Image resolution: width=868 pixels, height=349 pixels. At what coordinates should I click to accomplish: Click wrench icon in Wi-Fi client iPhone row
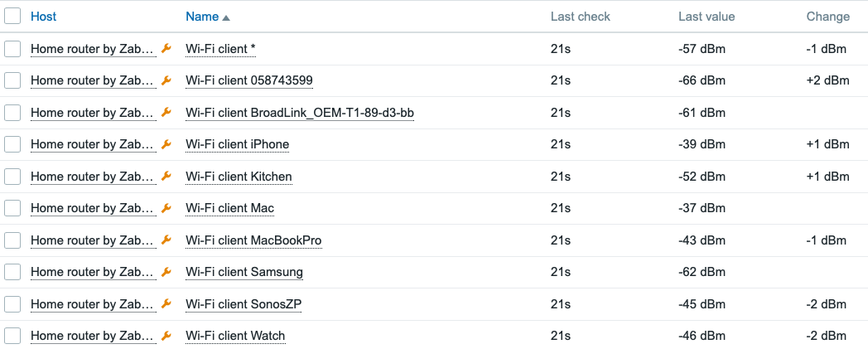click(x=166, y=144)
